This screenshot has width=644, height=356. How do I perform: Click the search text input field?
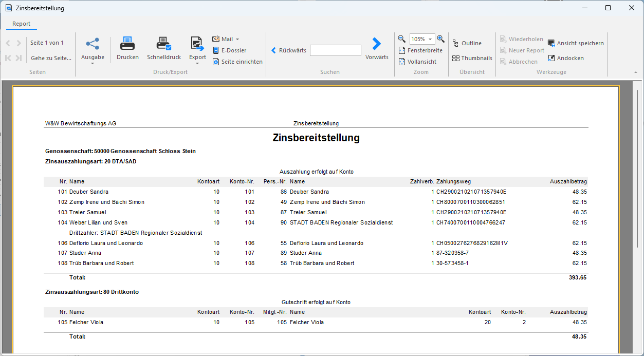(x=336, y=50)
